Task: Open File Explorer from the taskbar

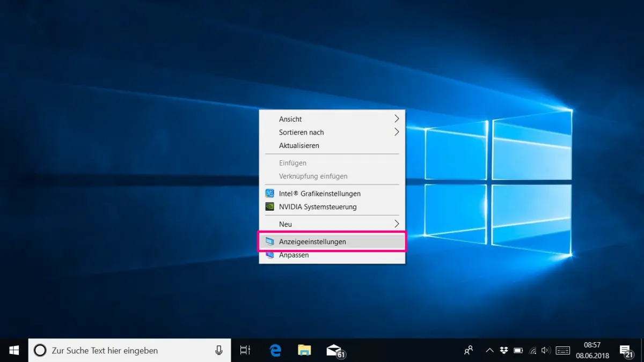Action: pos(304,350)
